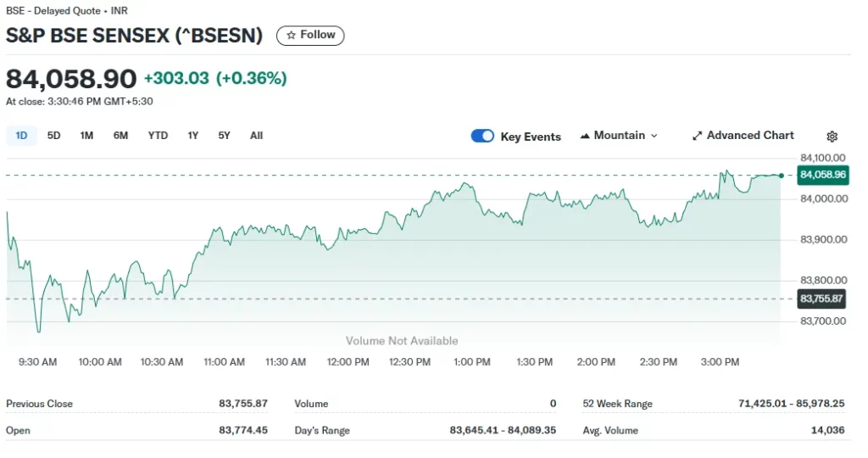Click the 83,700.00 y-axis label
This screenshot has height=458, width=868.
click(823, 321)
